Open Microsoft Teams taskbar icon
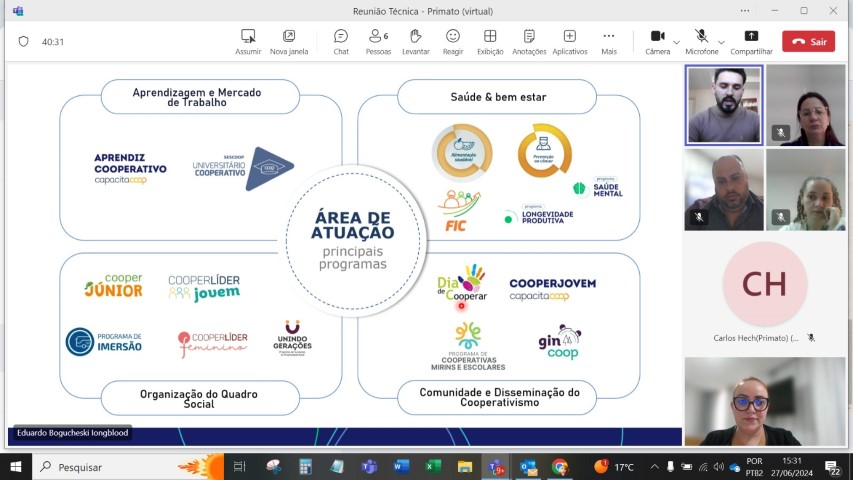This screenshot has width=853, height=480. coord(369,467)
